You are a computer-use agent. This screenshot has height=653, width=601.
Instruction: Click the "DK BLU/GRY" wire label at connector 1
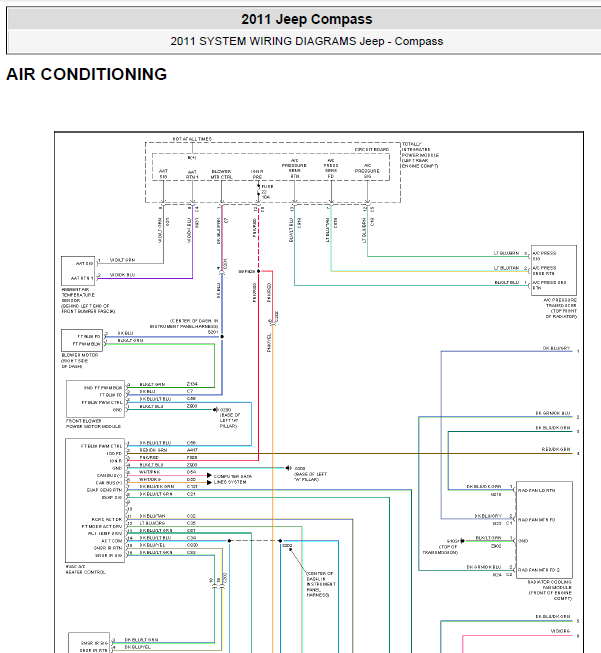click(556, 348)
